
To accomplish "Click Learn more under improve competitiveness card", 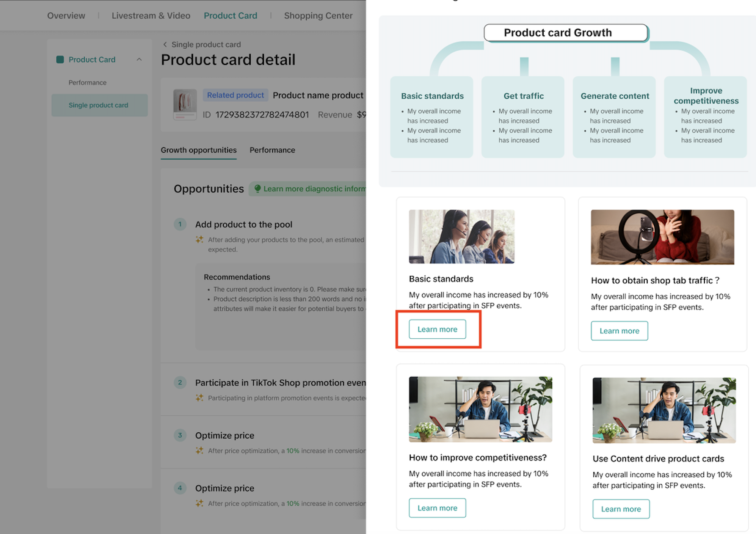I will 437,508.
